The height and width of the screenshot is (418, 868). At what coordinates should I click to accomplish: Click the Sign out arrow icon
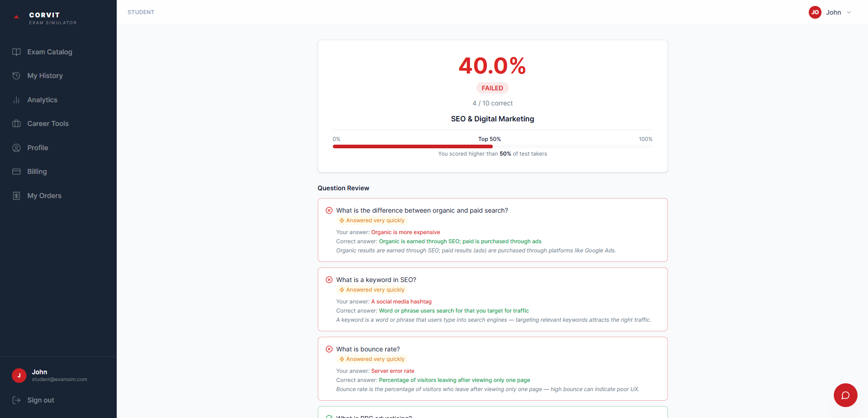tap(16, 400)
